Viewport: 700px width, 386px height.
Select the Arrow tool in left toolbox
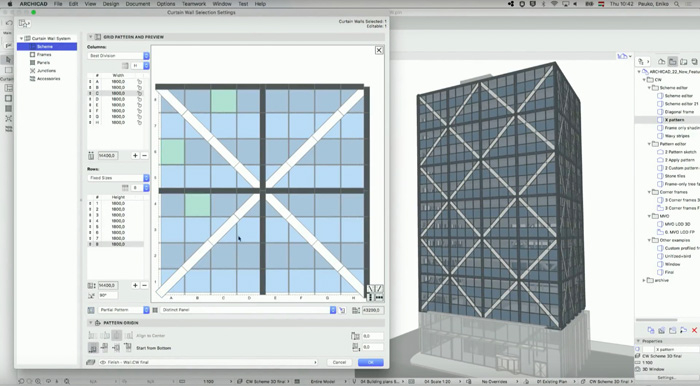pyautogui.click(x=8, y=59)
